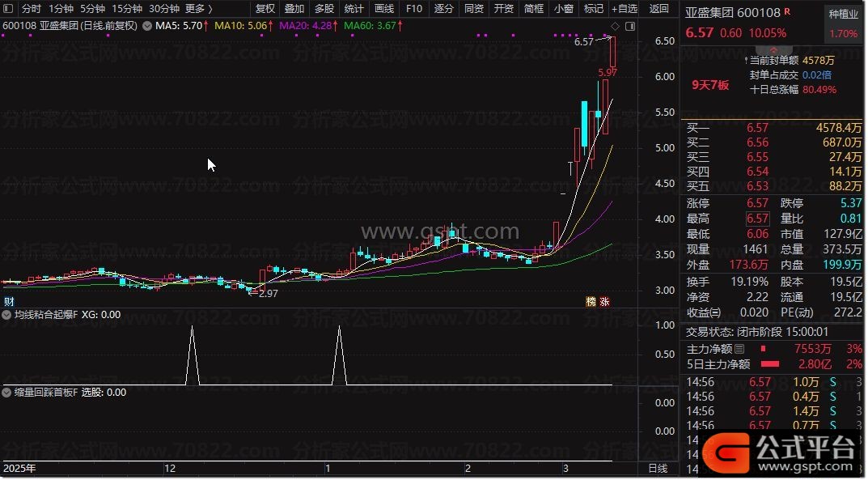Click the 财 finance marker icon
868x480 pixels.
tap(8, 302)
